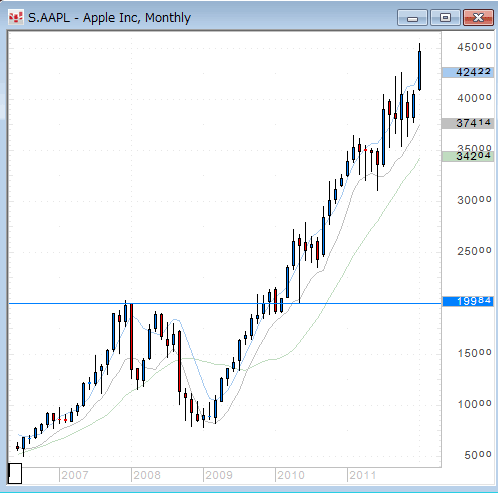Click the 100.00 price axis label
Viewport: 498px width, 493px height.
pos(474,404)
